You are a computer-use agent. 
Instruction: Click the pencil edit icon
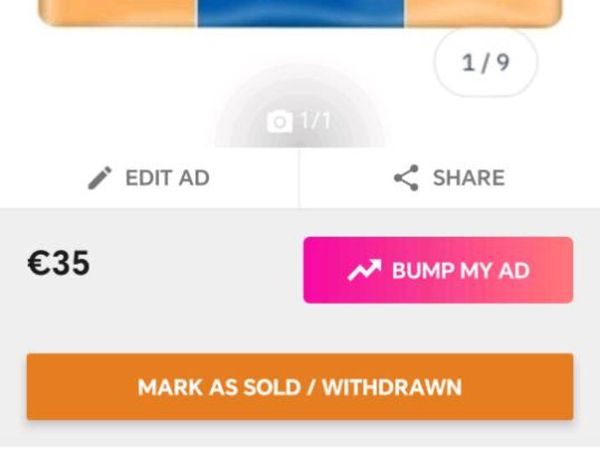pos(100,178)
